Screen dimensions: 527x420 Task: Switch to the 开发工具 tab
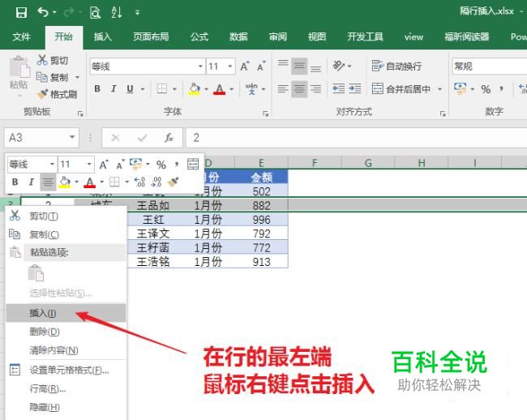point(365,36)
